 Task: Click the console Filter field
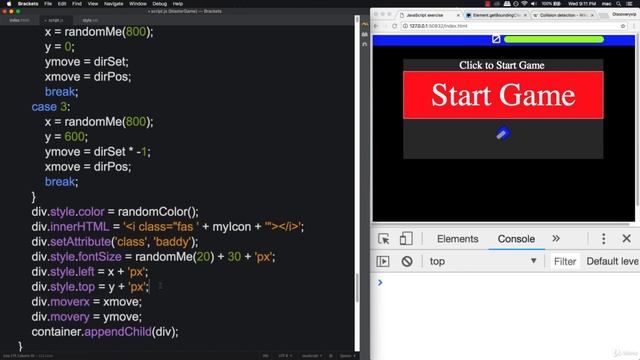click(x=565, y=261)
